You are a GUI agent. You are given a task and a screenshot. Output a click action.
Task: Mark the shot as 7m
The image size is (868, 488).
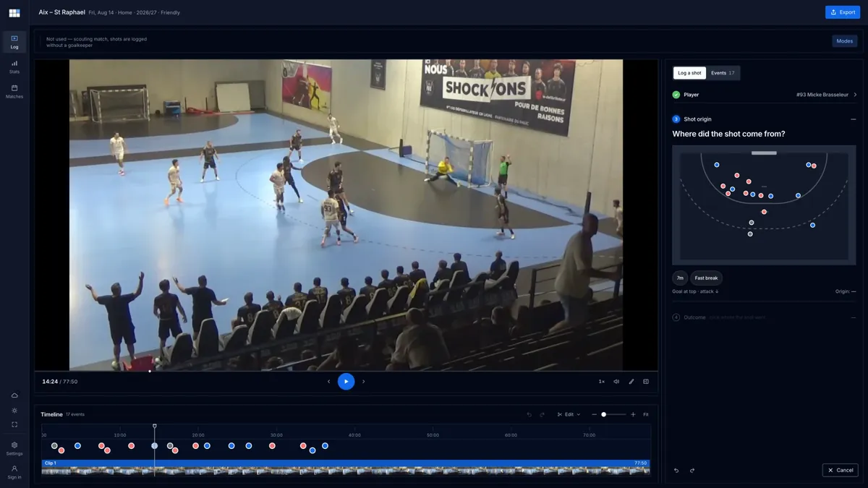[x=680, y=278]
